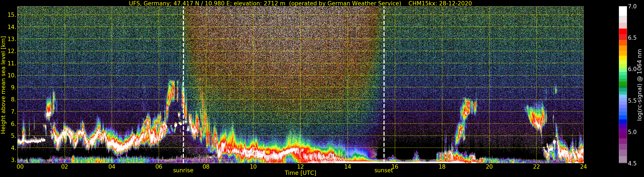Select the '7.' height axis tick label

click(x=14, y=112)
